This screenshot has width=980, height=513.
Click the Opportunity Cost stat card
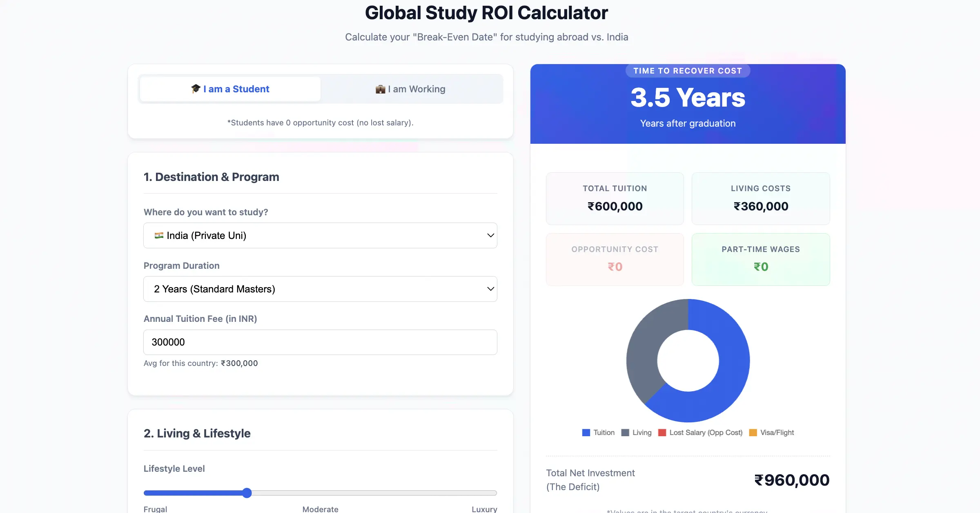click(615, 259)
